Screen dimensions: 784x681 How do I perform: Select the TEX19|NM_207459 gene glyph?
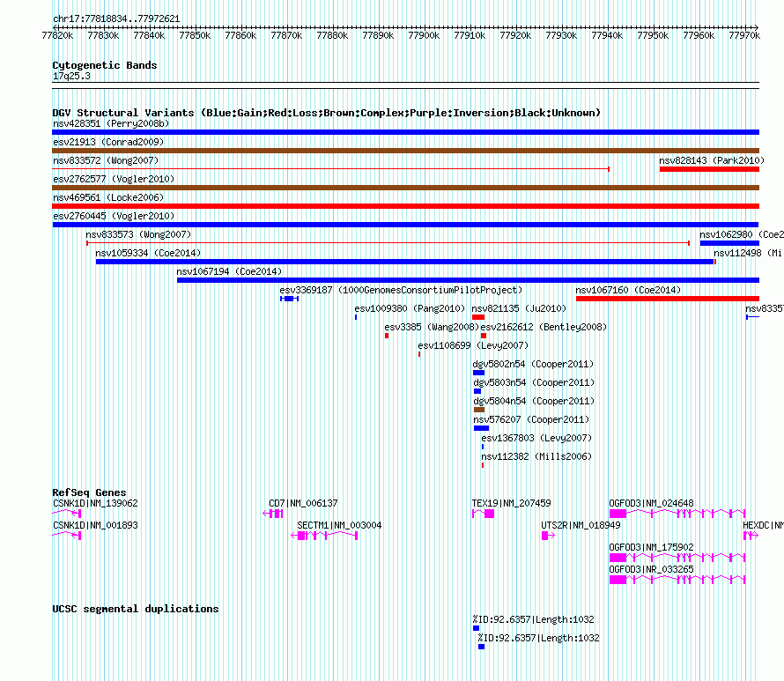[x=483, y=514]
